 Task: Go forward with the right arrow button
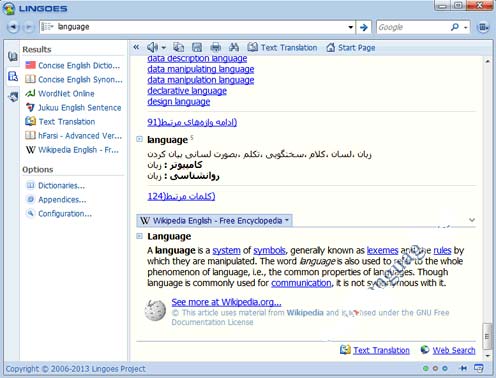tap(29, 27)
